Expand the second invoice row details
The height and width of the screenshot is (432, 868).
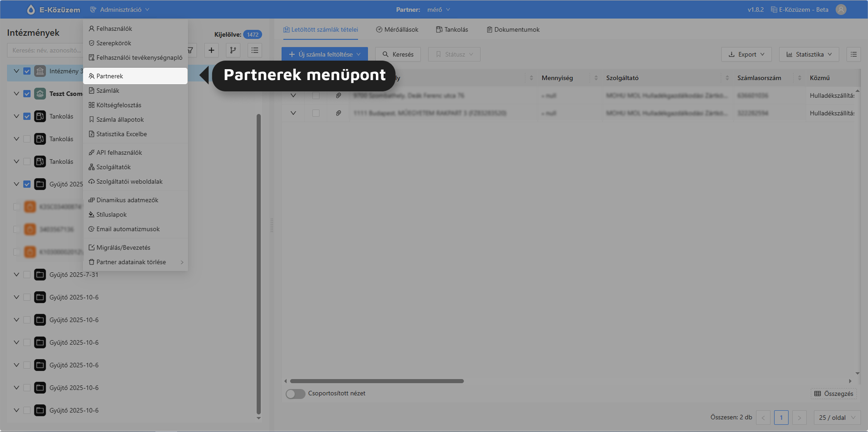coord(293,113)
